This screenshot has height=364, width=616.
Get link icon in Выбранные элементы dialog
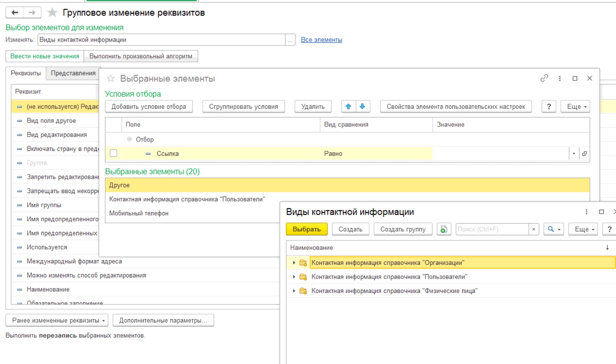pyautogui.click(x=544, y=78)
